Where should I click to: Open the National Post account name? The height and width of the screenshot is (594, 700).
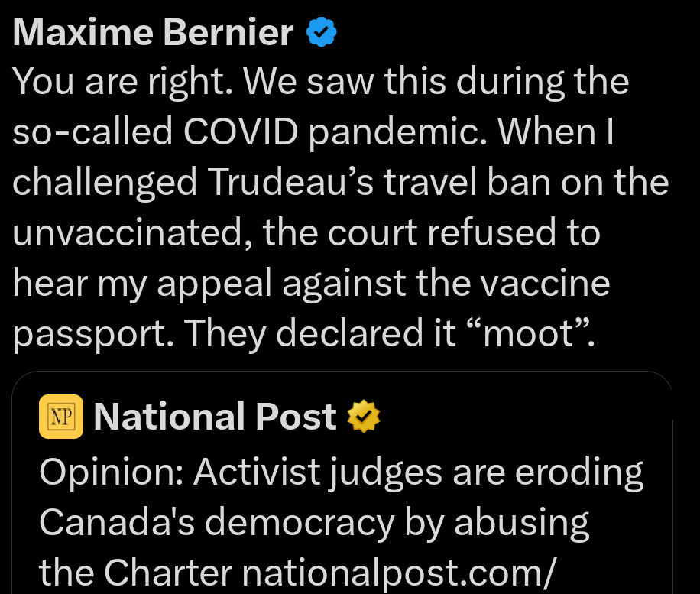[x=215, y=417]
